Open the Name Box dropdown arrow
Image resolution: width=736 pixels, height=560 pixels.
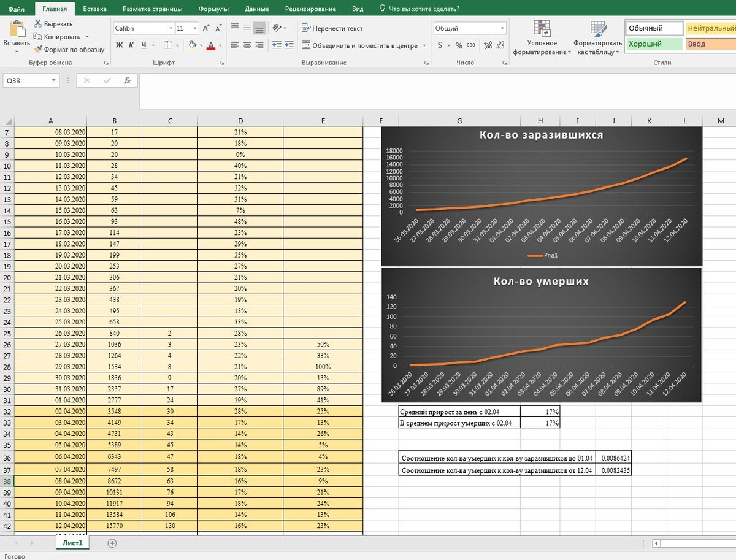55,80
